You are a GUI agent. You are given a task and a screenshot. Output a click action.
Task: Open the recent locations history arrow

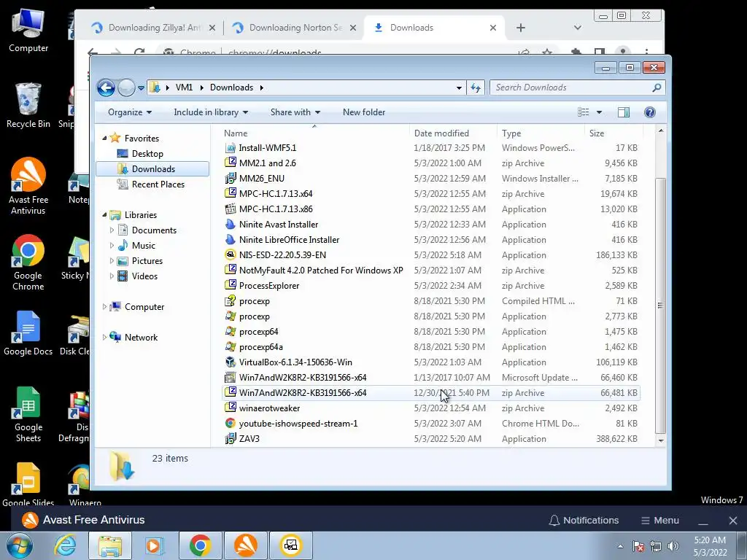click(141, 88)
